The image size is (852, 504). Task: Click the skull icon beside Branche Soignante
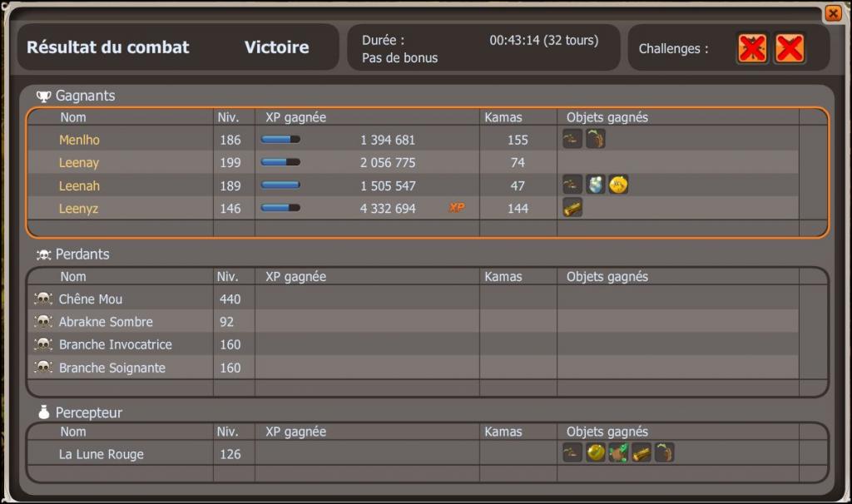point(43,367)
